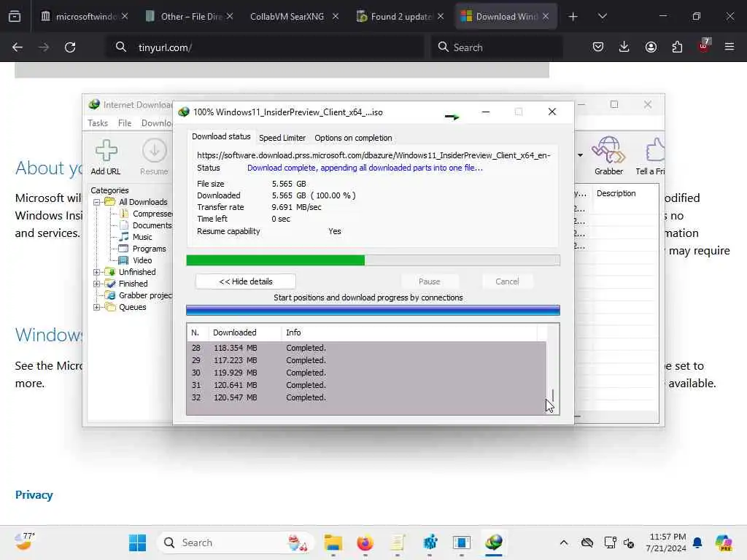
Task: Click the Tell a Friend thumbs-up icon
Action: click(654, 150)
